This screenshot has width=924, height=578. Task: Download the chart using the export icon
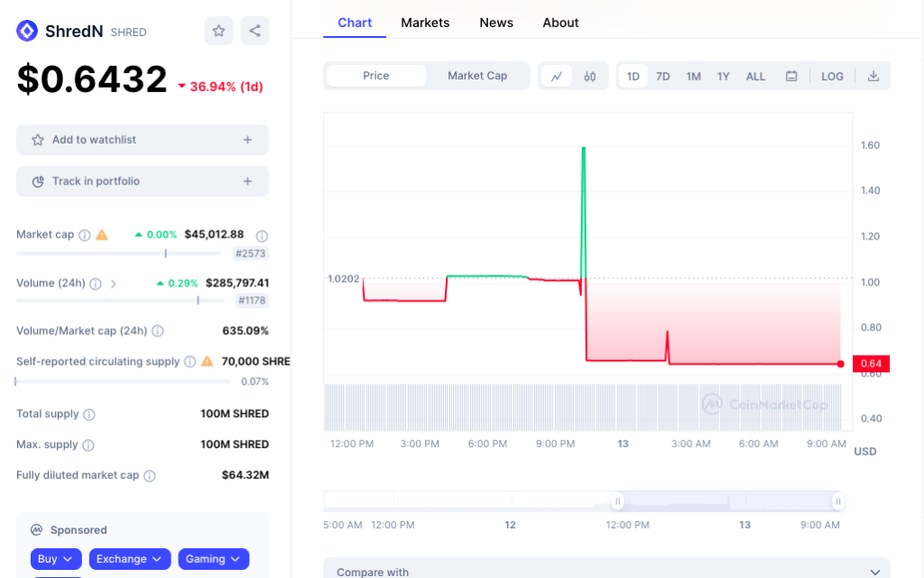pyautogui.click(x=873, y=76)
